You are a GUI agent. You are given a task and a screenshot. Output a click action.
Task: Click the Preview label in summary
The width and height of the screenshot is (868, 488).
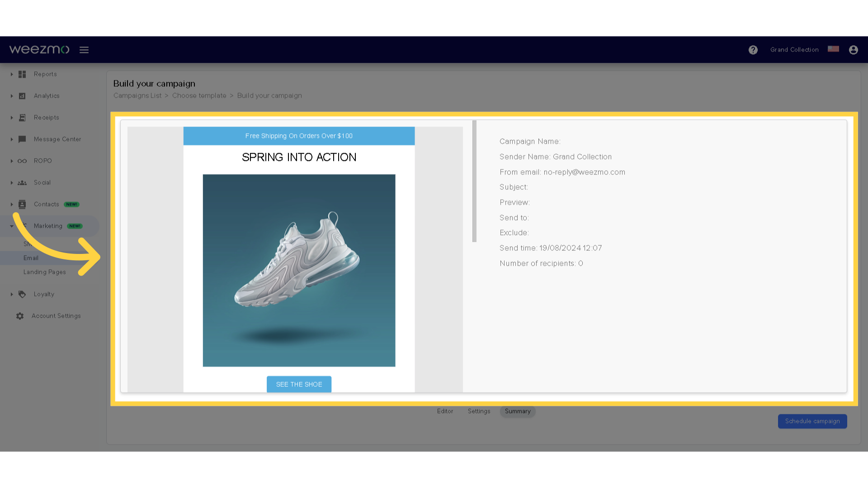[x=514, y=202]
